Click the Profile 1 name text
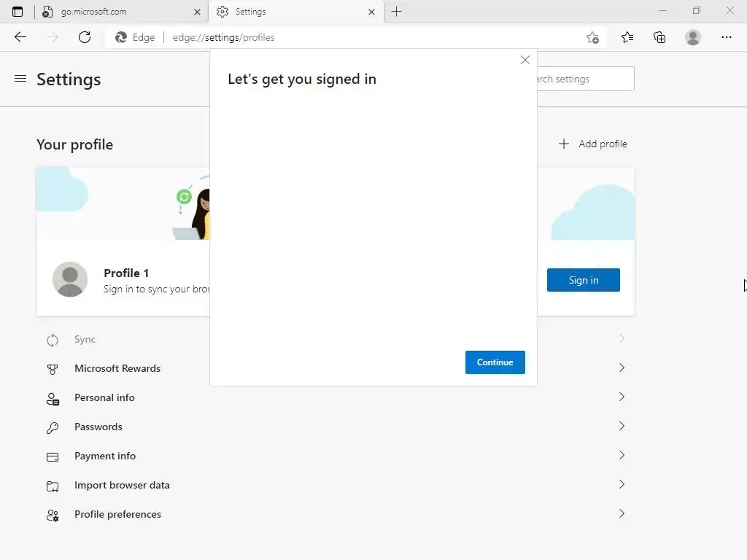This screenshot has width=747, height=560. [x=126, y=273]
